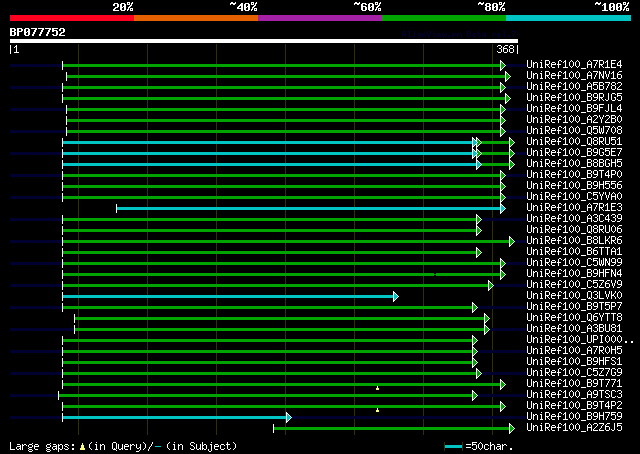
Task: Open the UniRef100_B9HFN4 entry
Action: coord(574,274)
